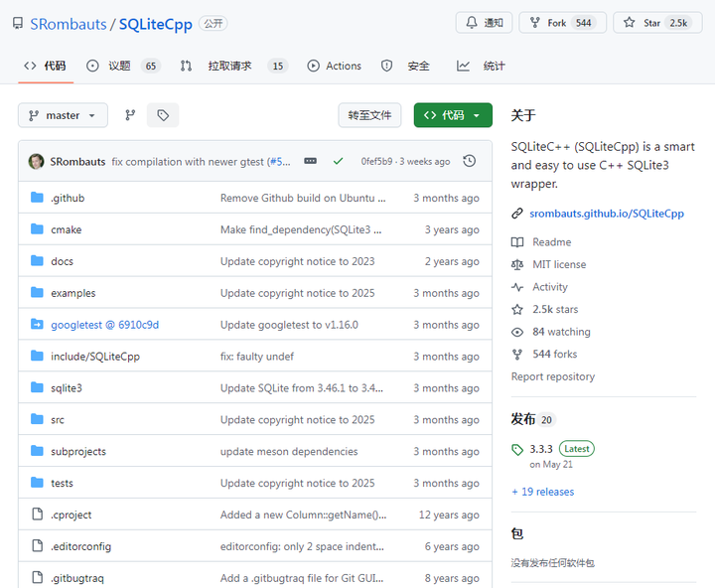Open googletest @ 6910c9d submodule
The height and width of the screenshot is (588, 715).
tap(105, 325)
